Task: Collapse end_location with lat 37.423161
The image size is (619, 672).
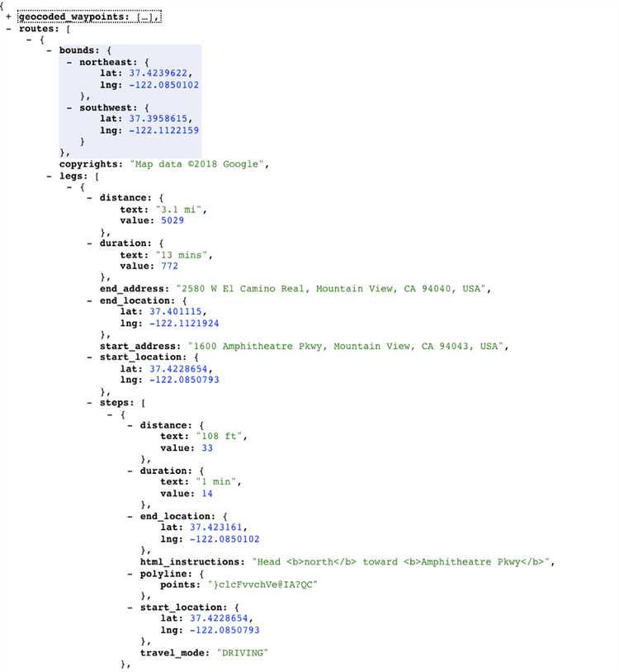Action: [x=130, y=517]
